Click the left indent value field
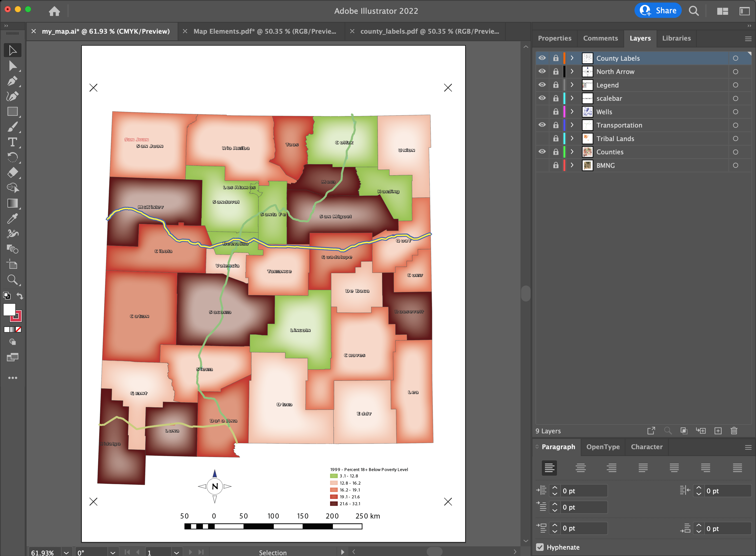756x556 pixels. (x=584, y=491)
